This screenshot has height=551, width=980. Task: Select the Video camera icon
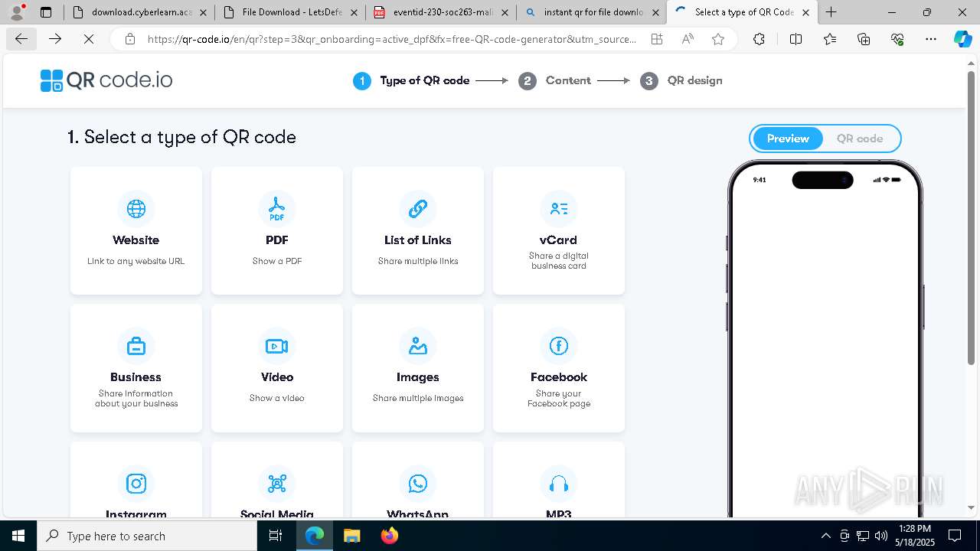click(x=277, y=346)
